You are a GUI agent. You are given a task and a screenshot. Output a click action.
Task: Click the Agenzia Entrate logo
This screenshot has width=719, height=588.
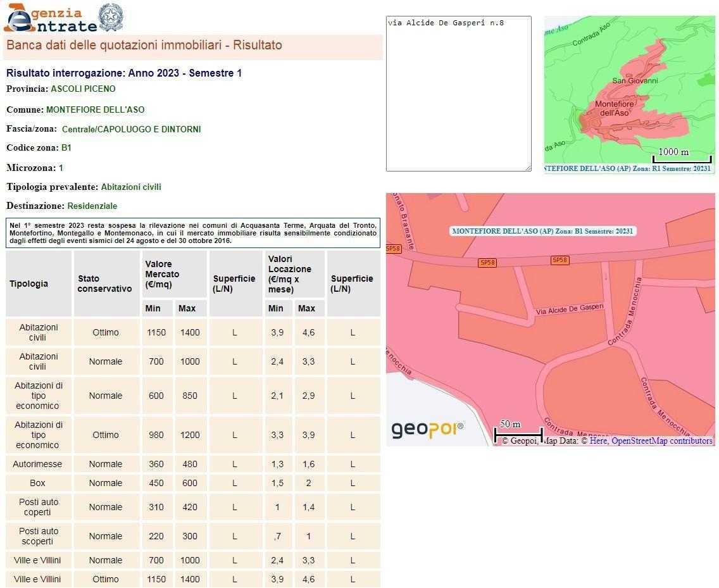coord(51,18)
